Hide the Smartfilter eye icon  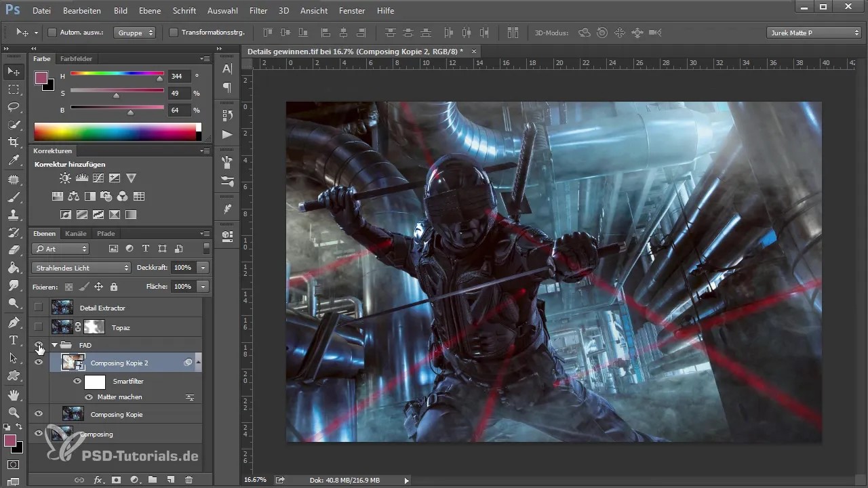click(x=77, y=381)
